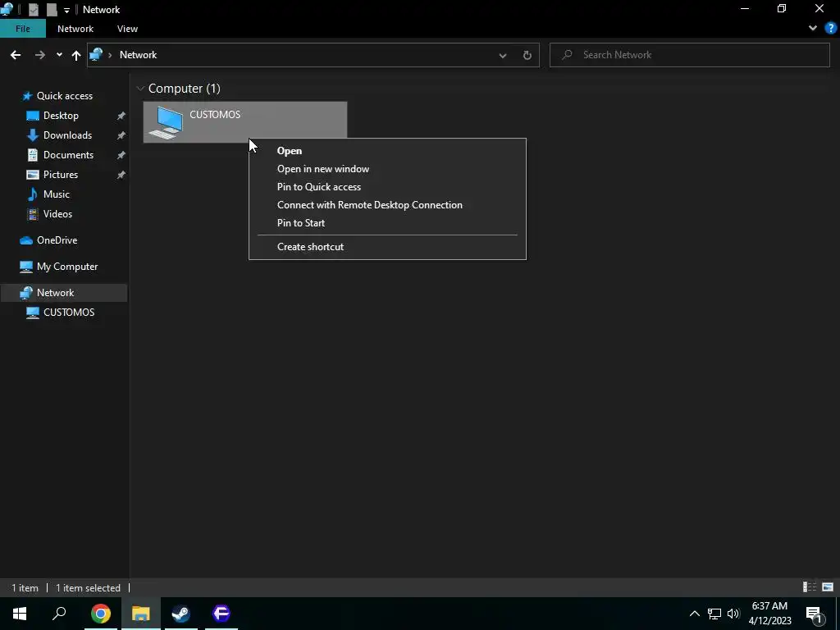Show hidden system tray icons
Viewport: 840px width, 630px height.
694,614
